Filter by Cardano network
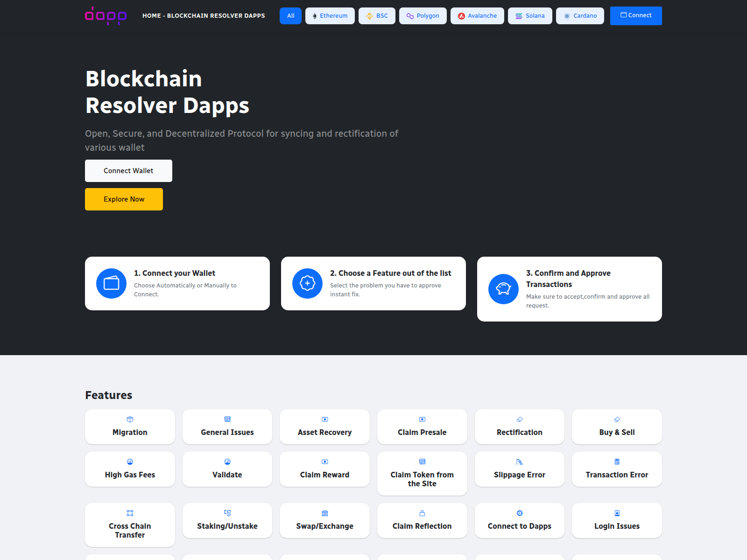This screenshot has width=747, height=560. tap(580, 16)
